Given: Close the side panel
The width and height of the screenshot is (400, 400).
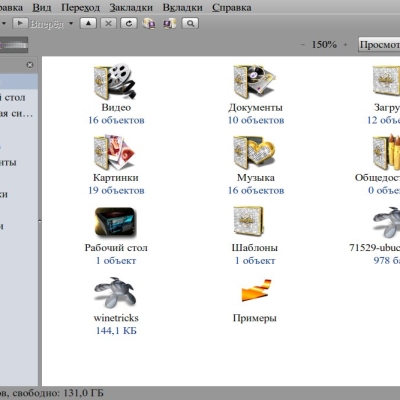Looking at the screenshot, I should 30,65.
